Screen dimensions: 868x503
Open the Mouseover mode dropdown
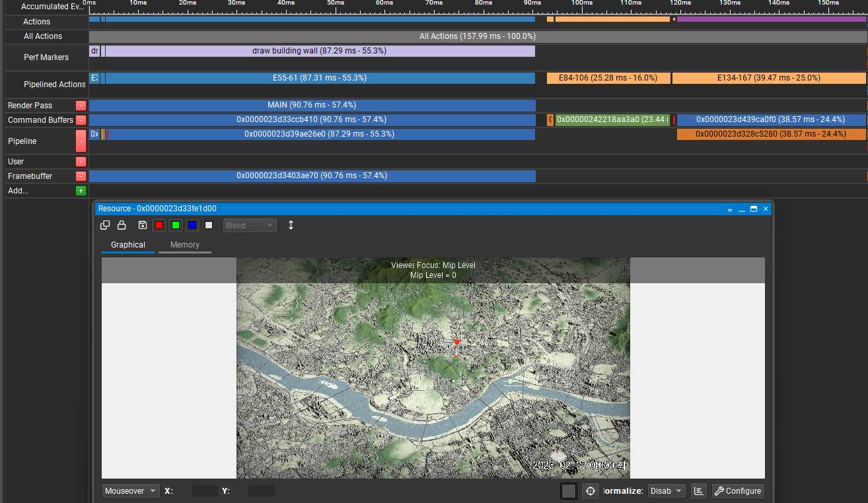pos(131,491)
